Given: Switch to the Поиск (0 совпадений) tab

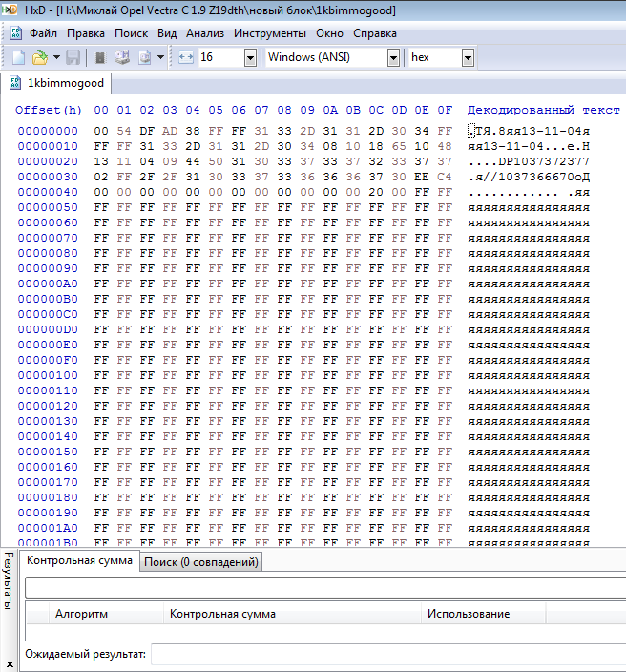Looking at the screenshot, I should click(x=201, y=562).
